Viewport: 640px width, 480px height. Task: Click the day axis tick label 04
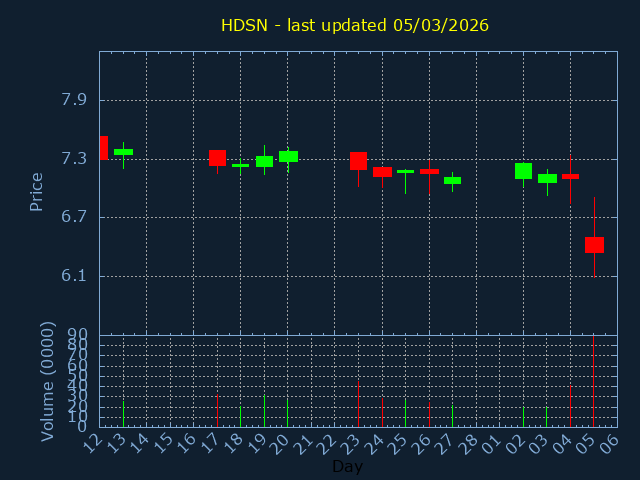pyautogui.click(x=564, y=444)
